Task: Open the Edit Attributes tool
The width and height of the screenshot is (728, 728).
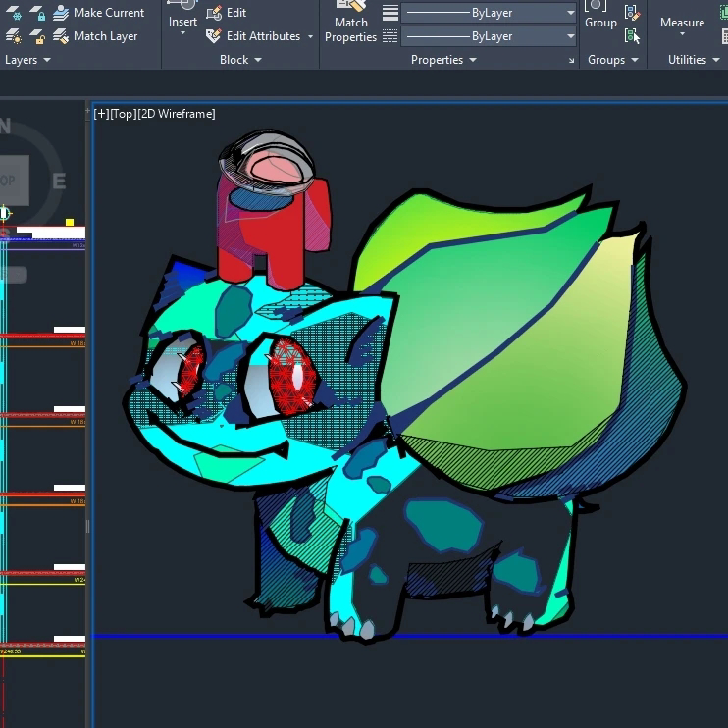Action: 253,36
